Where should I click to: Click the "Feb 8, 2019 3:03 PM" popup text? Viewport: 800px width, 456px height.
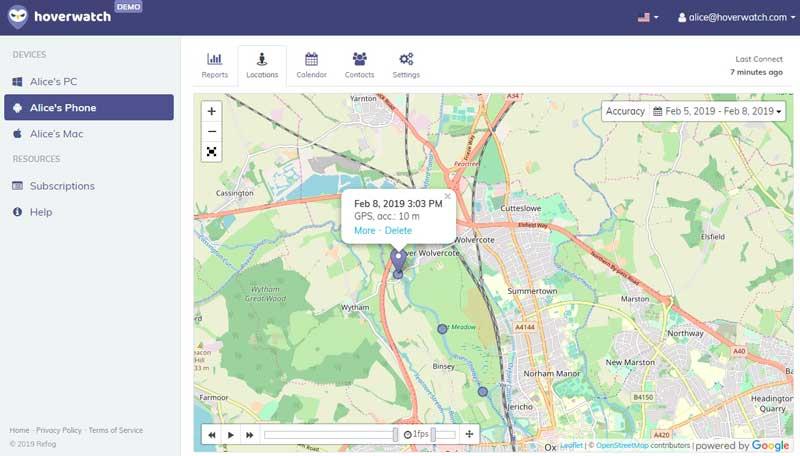(x=398, y=204)
